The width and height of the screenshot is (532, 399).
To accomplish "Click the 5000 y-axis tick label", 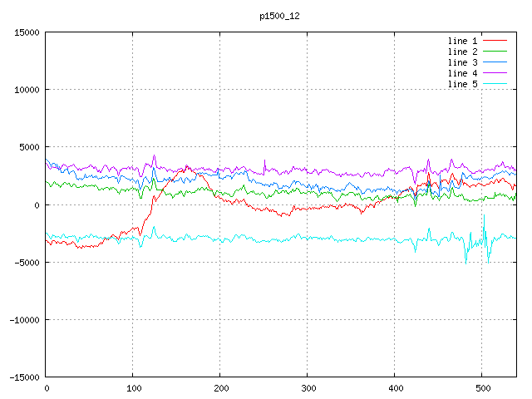I will (28, 147).
